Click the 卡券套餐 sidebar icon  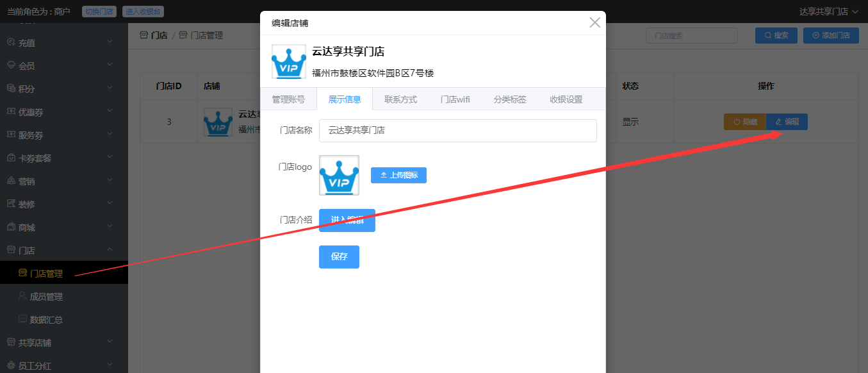coord(10,158)
